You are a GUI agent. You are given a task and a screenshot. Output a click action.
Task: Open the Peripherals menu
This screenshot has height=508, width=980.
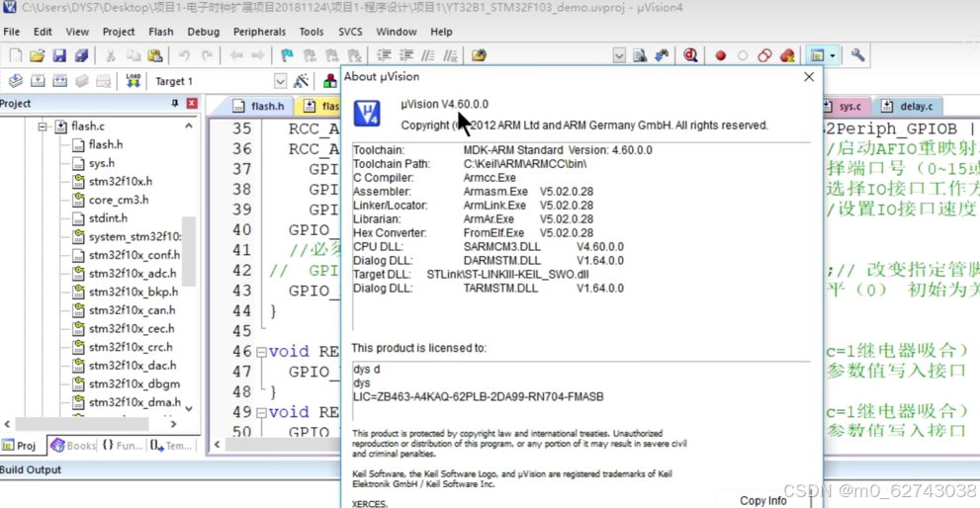click(x=259, y=32)
